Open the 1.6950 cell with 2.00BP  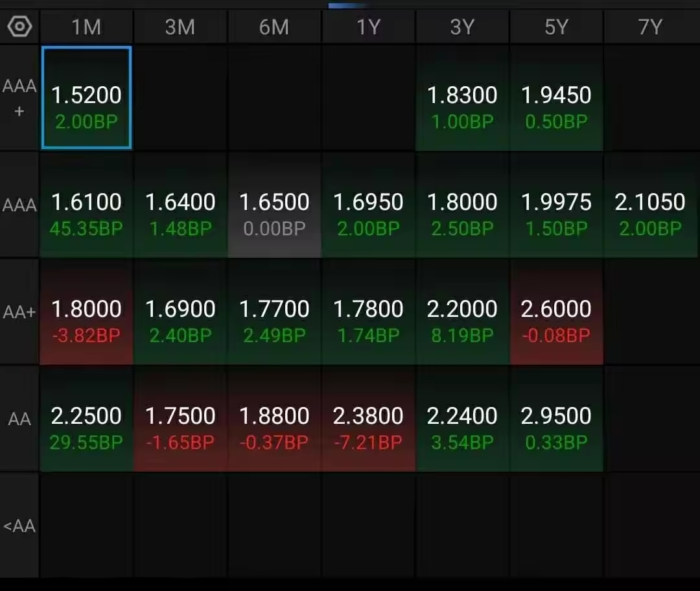coord(368,205)
